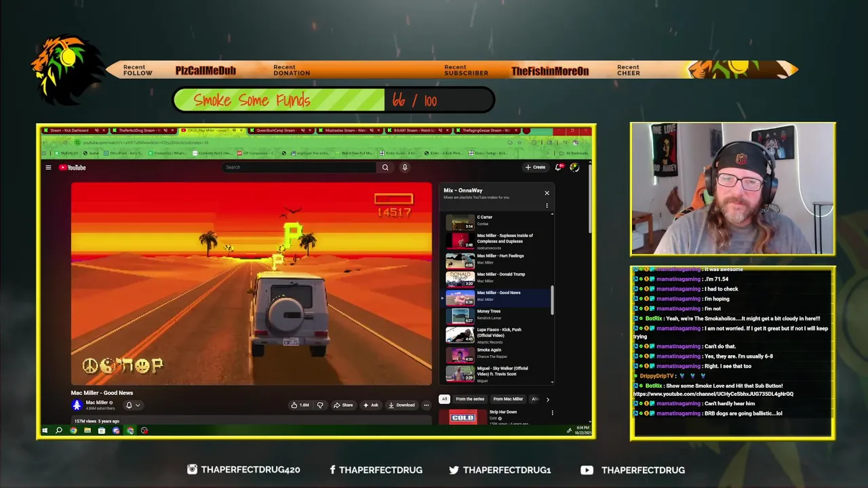Viewport: 868px width, 488px height.
Task: Click the Mix playlist scrollbar thumb
Action: [552, 300]
